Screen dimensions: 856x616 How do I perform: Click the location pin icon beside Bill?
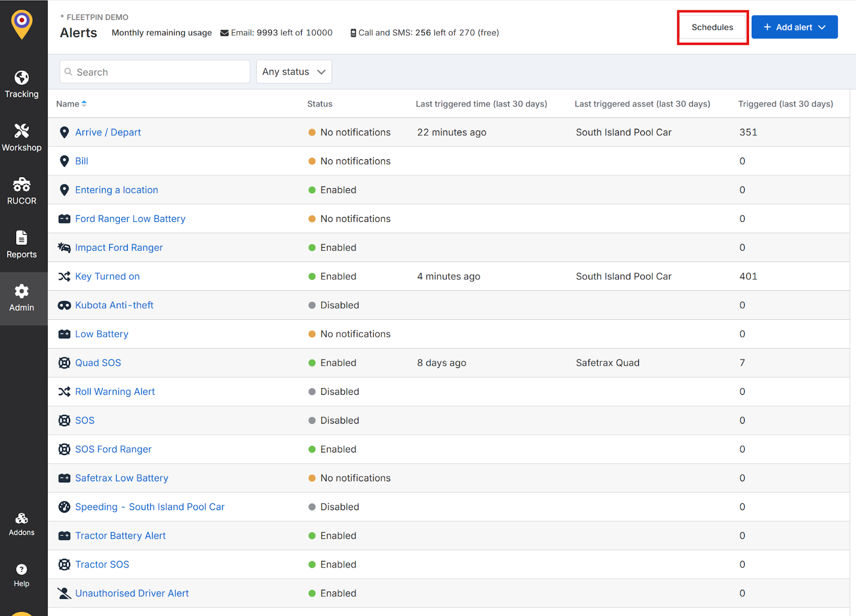click(64, 161)
